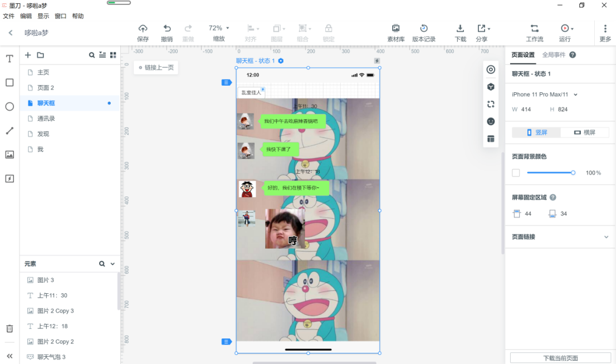Open the asset library (素材库)
Image resolution: width=616 pixels, height=364 pixels.
[x=395, y=33]
